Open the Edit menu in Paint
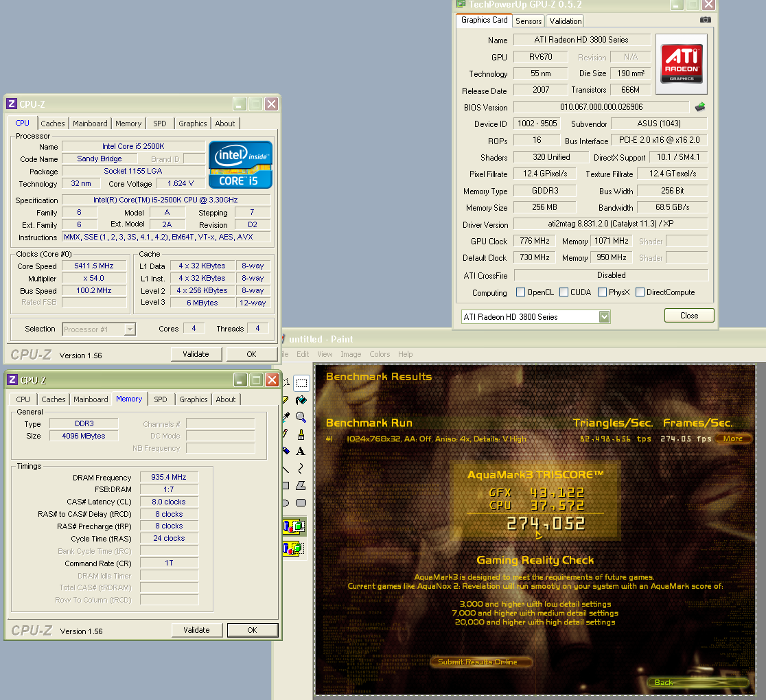The height and width of the screenshot is (700, 766). pos(303,354)
